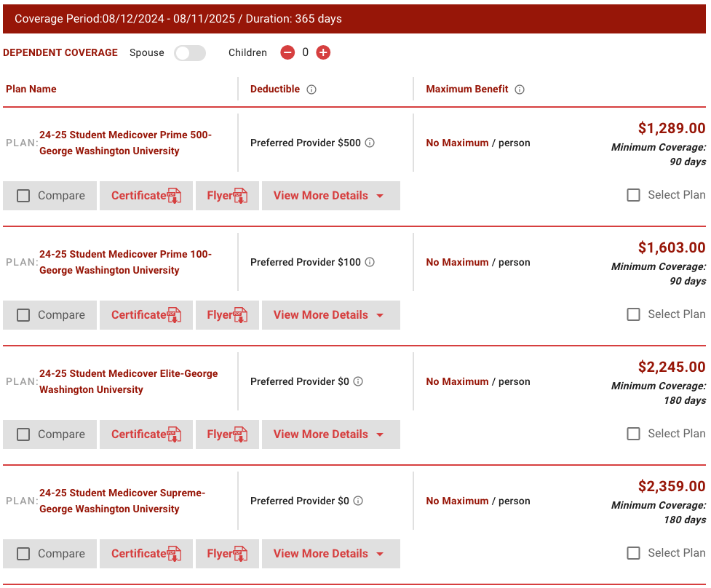Open the Student Medicover Elite plan link

click(x=128, y=381)
